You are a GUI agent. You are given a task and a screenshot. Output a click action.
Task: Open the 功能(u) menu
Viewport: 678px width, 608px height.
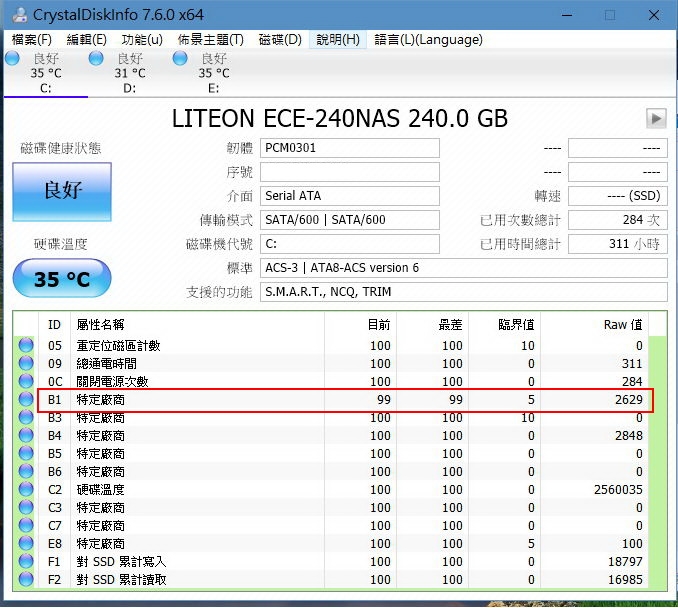pyautogui.click(x=142, y=40)
